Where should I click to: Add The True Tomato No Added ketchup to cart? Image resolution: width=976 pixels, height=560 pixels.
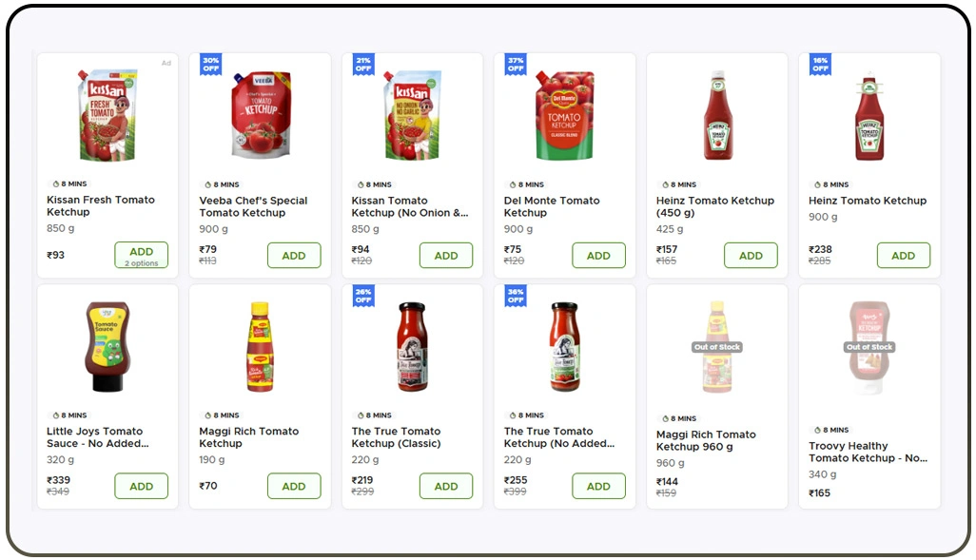[598, 486]
